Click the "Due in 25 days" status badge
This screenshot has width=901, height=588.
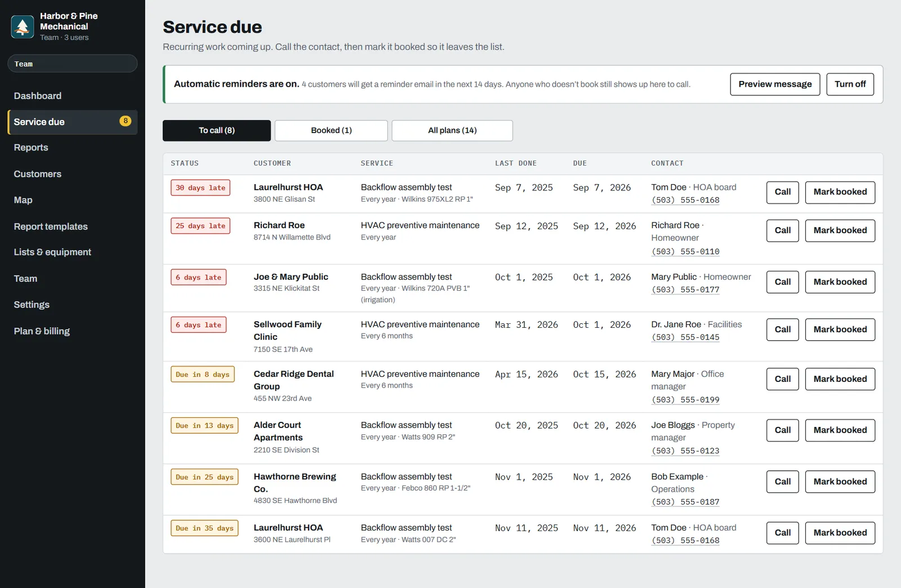pyautogui.click(x=204, y=477)
